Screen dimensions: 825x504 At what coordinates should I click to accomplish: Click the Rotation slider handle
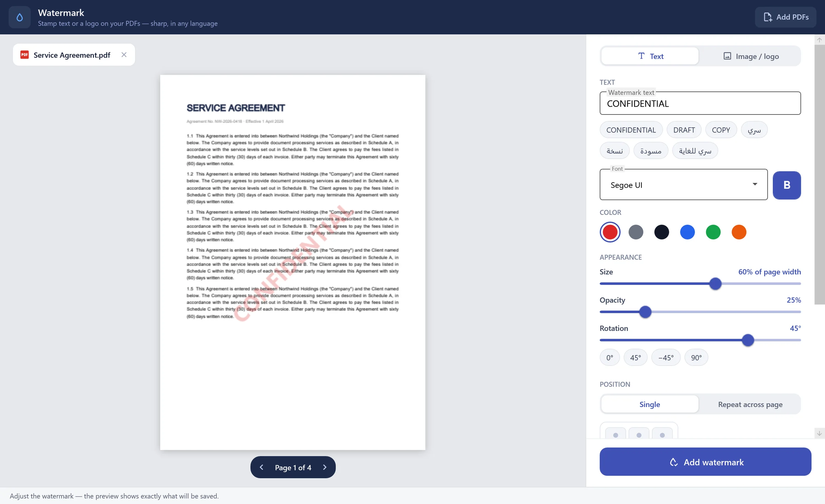click(748, 340)
